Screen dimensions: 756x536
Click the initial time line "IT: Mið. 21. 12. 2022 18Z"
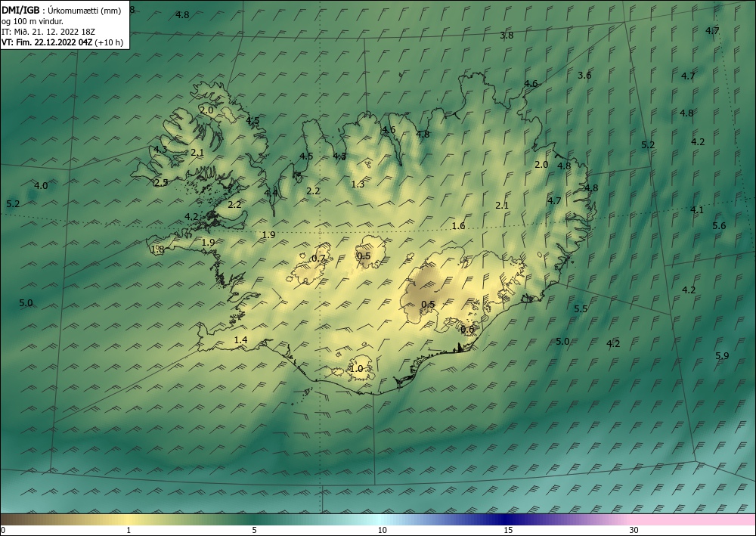pos(48,32)
